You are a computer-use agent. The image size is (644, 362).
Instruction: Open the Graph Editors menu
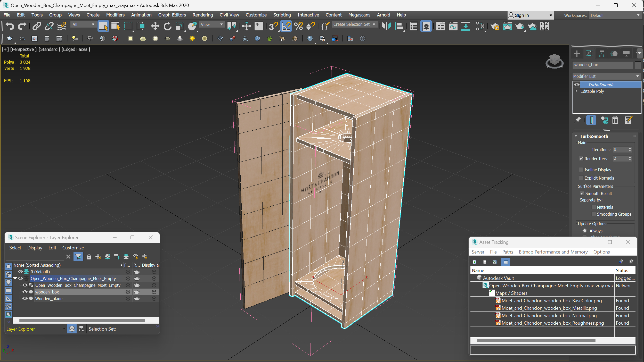point(172,15)
